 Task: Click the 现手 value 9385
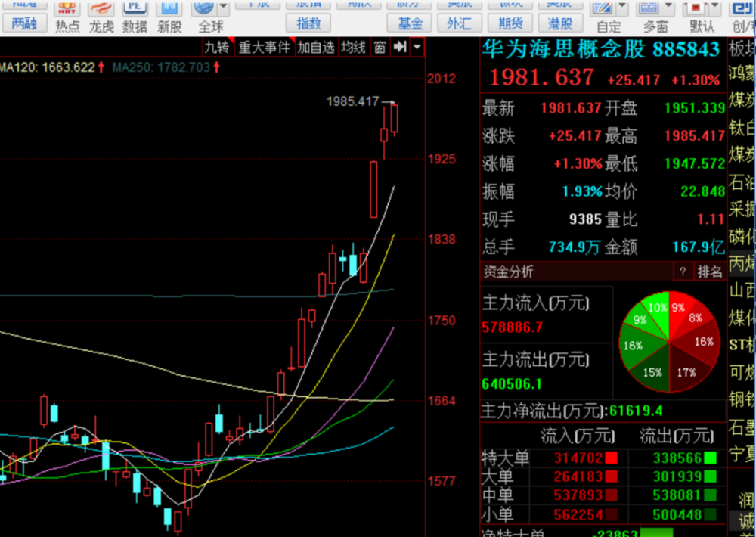(x=585, y=219)
